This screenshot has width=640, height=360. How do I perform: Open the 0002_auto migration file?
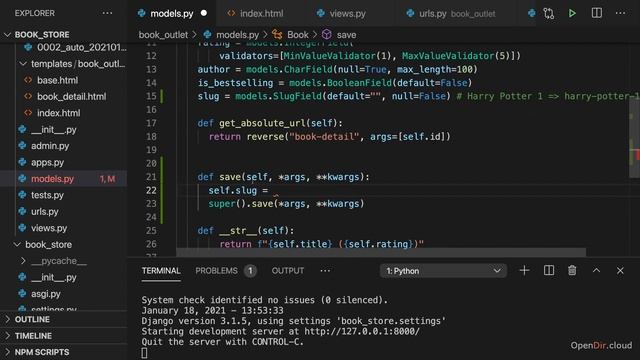(x=82, y=47)
